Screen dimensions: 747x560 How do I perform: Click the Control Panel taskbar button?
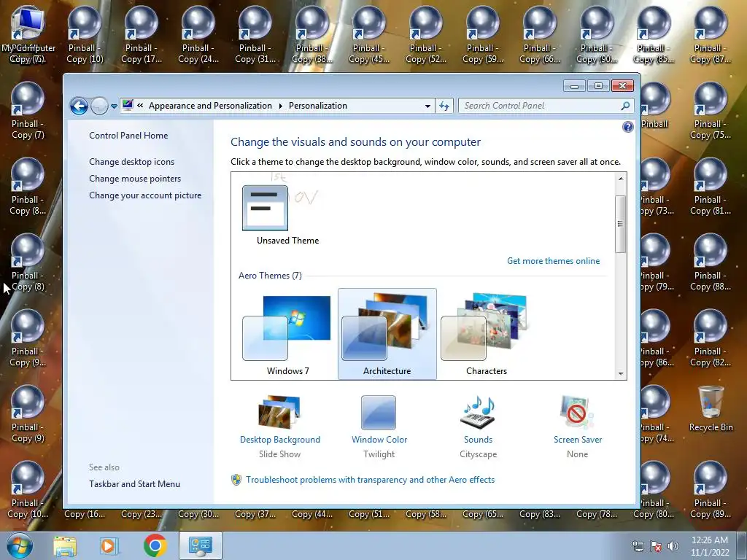click(201, 545)
